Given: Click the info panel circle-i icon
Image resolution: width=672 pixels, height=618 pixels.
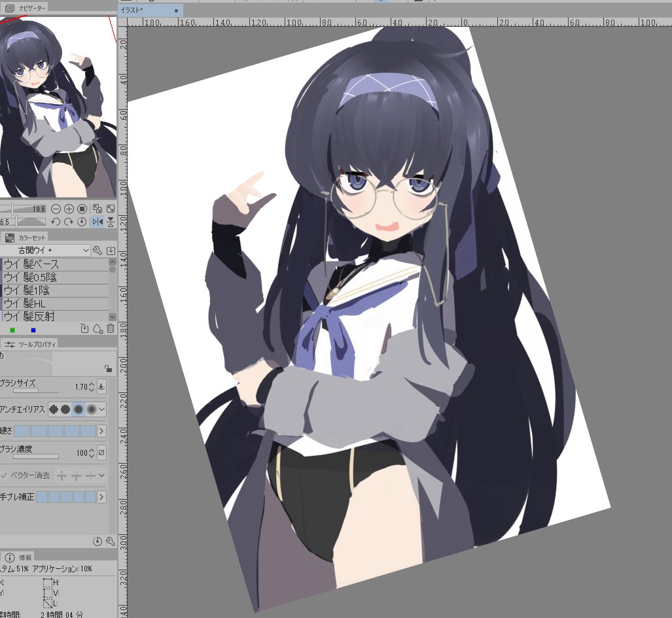Looking at the screenshot, I should click(9, 558).
